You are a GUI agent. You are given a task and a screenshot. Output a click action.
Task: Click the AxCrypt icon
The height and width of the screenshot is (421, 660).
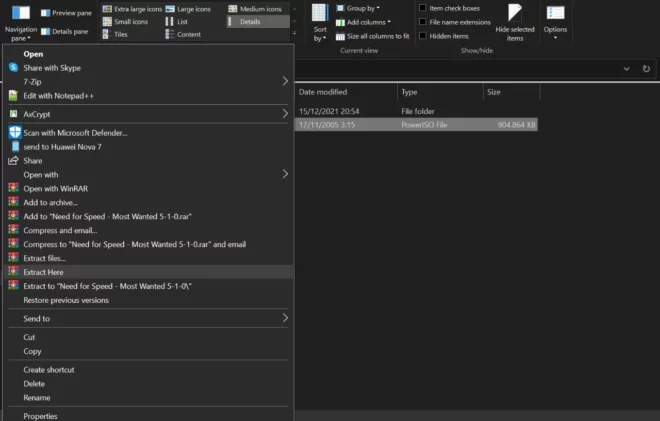pyautogui.click(x=13, y=114)
